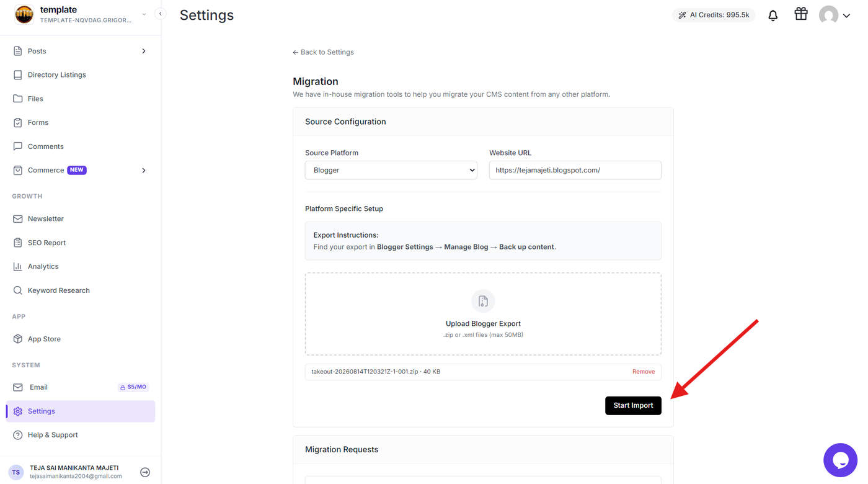Viewport: 868px width, 484px height.
Task: Click the Start Import button
Action: pos(633,405)
